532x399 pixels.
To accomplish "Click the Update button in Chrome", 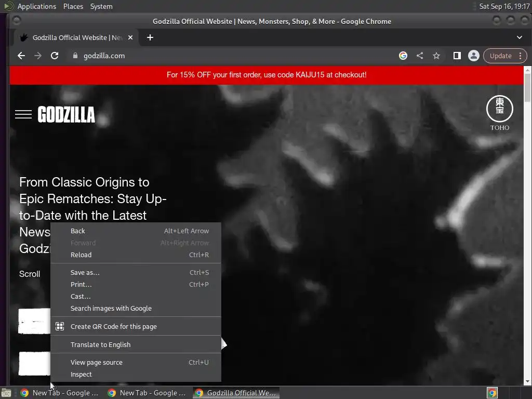I will (500, 56).
